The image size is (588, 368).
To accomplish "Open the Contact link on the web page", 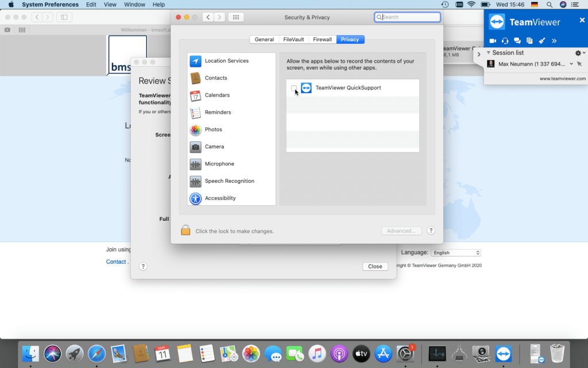I will [116, 262].
